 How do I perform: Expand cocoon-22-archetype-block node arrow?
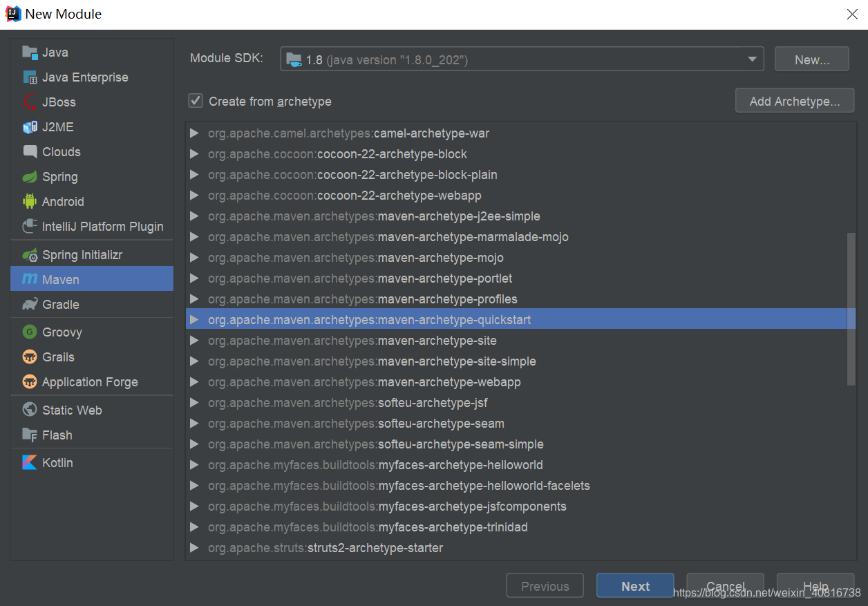(x=194, y=154)
